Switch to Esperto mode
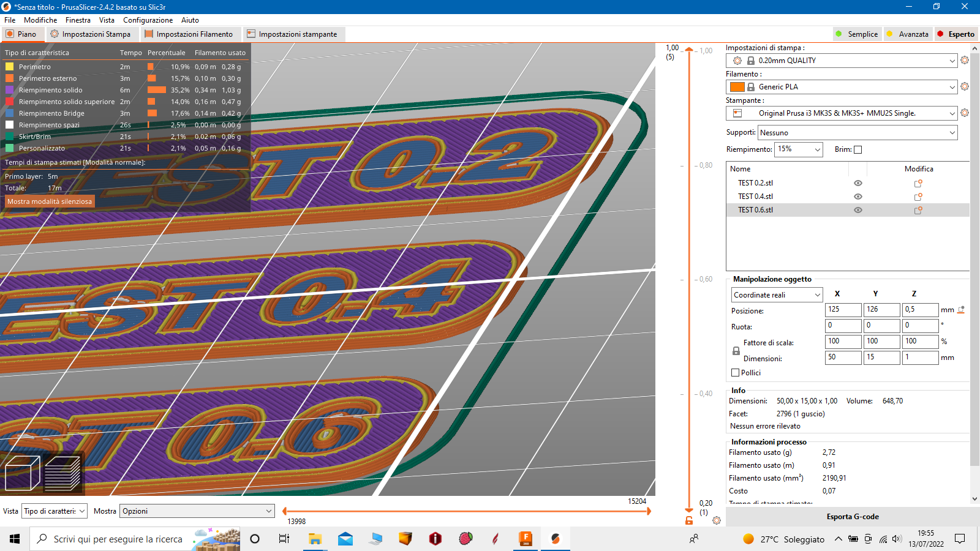Screen dimensions: 980x551 [x=956, y=34]
